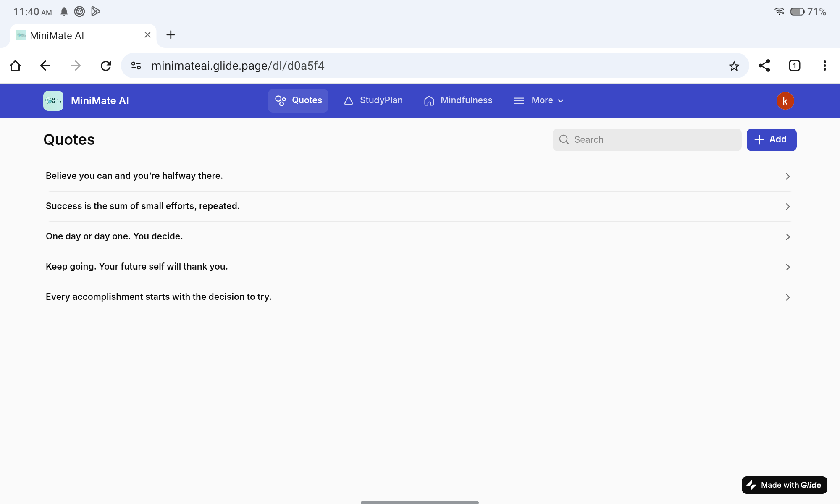840x504 pixels.
Task: Open the user profile avatar 'k'
Action: tap(785, 101)
